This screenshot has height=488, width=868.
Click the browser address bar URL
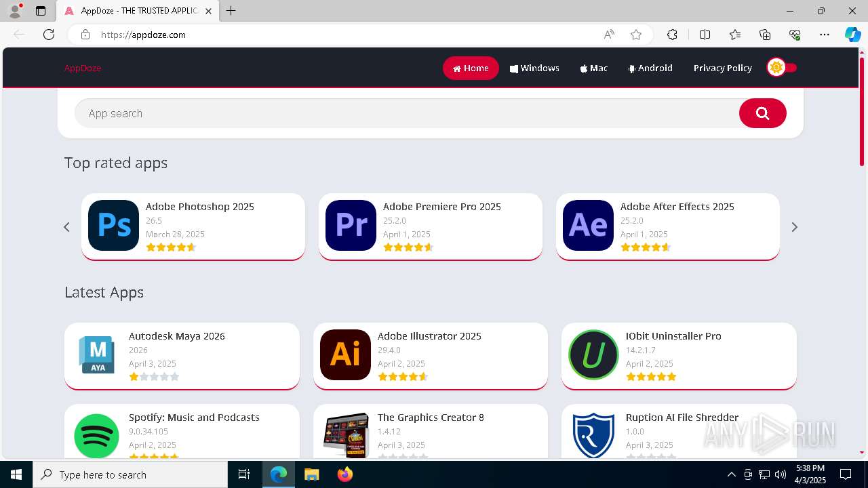click(x=143, y=35)
